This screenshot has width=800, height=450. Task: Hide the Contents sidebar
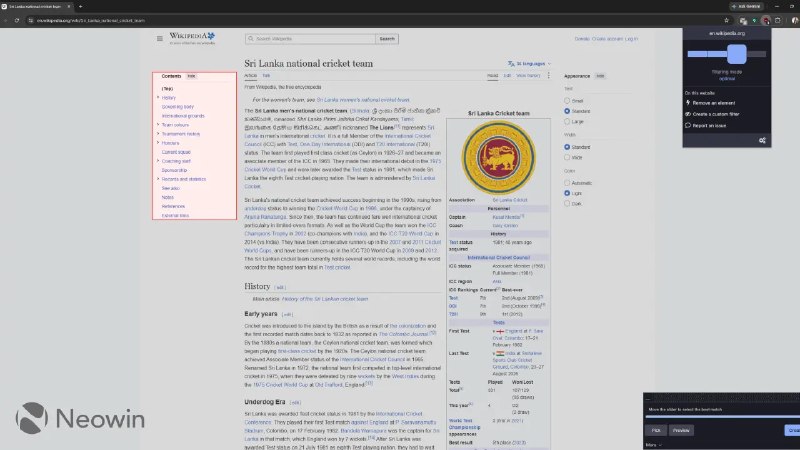[x=191, y=76]
